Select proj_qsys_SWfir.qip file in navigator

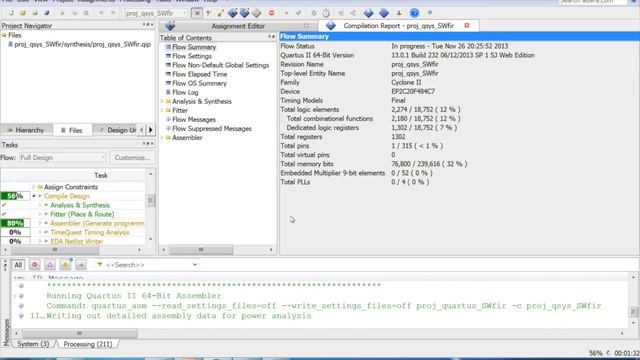pos(82,44)
